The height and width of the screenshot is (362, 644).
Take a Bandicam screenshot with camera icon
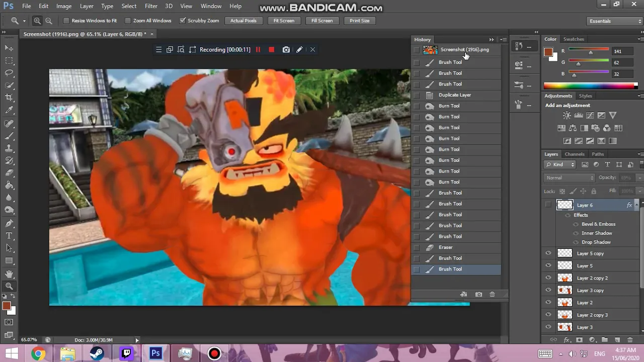[286, 49]
